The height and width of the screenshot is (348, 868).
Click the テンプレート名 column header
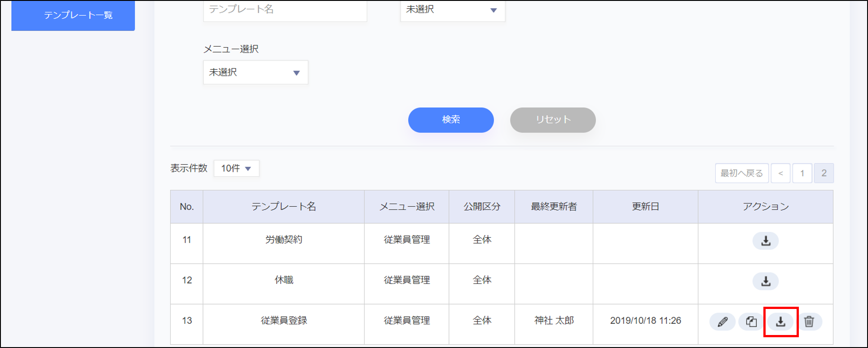283,207
